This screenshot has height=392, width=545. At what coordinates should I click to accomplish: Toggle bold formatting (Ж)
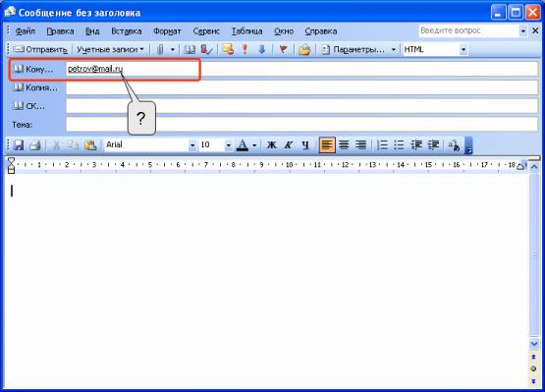pos(271,144)
